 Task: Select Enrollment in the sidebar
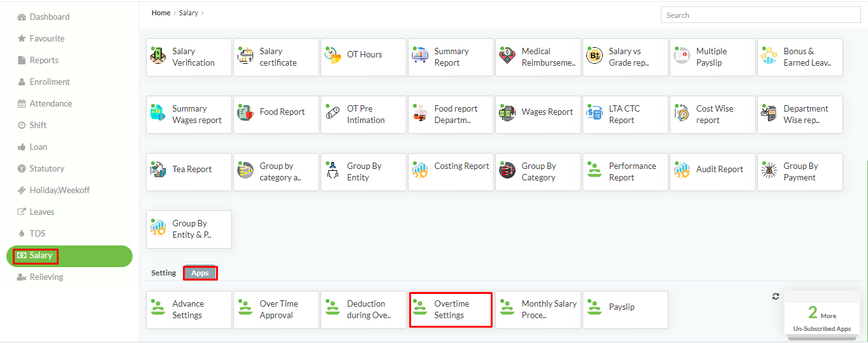tap(43, 82)
